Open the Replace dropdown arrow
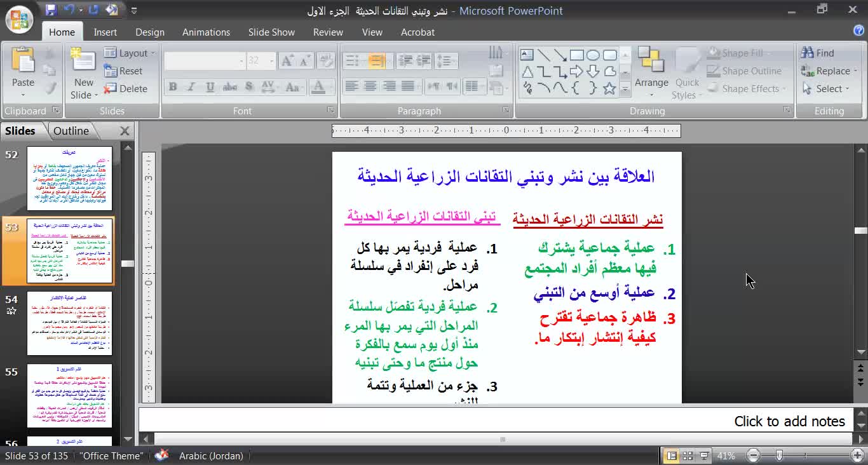This screenshot has width=868, height=465. click(x=855, y=71)
